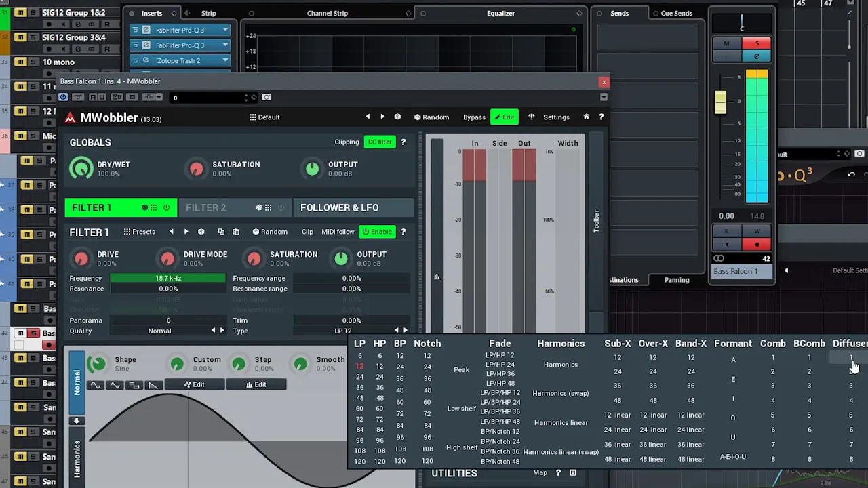The width and height of the screenshot is (868, 488).
Task: Toggle the green Edit mode button
Action: click(504, 117)
